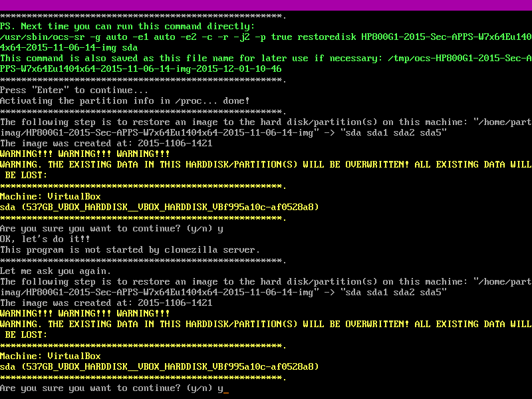Select the word "restoredisk" in the green command
This screenshot has width=532, height=399.
coord(327,37)
